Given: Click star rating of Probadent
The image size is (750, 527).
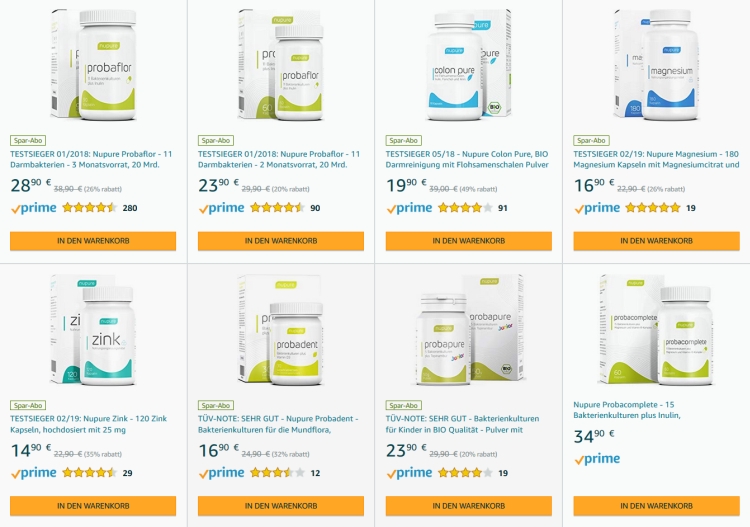Looking at the screenshot, I should point(277,473).
